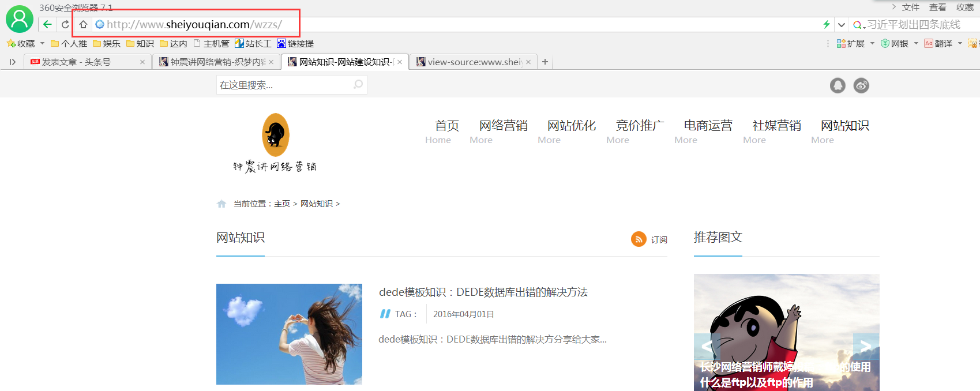This screenshot has height=391, width=980.
Task: Open the browser home page icon
Action: click(x=83, y=24)
